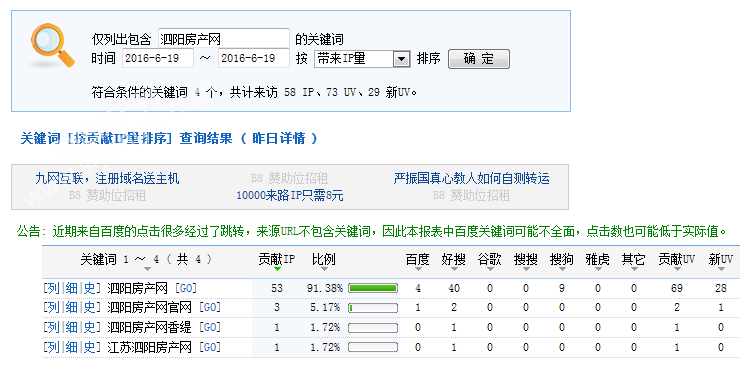Sort by the 谷歌 column arrow
The height and width of the screenshot is (365, 755).
point(490,269)
